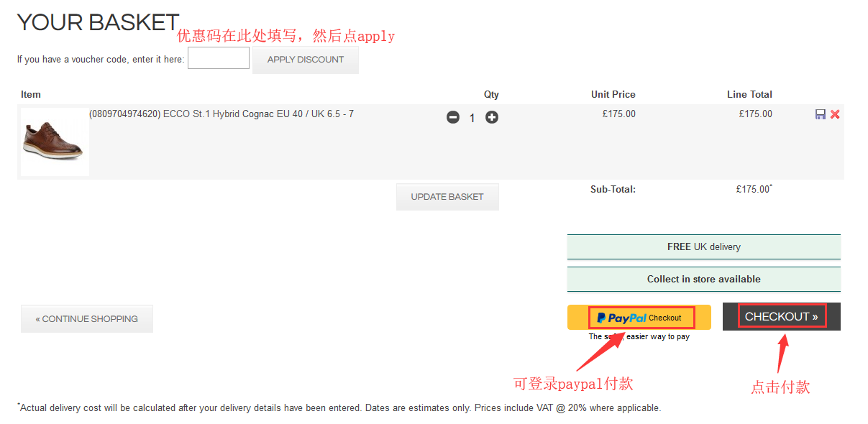Viewport: 868px width, 424px height.
Task: Click the voucher code input field
Action: coord(219,58)
